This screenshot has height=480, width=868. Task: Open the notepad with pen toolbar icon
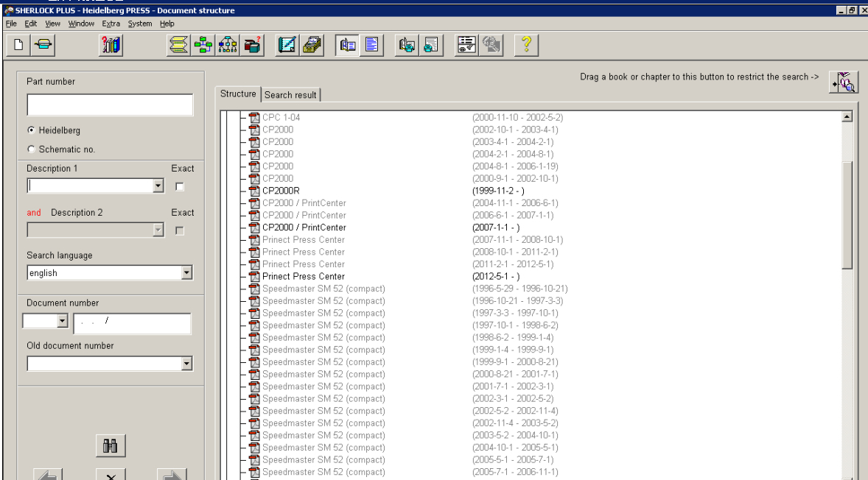click(x=287, y=45)
